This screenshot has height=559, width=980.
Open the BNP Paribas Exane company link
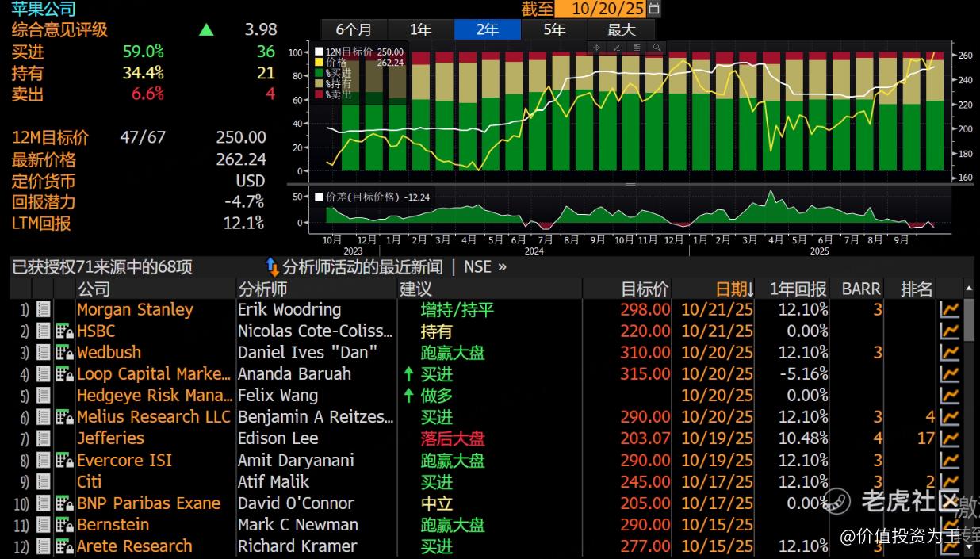click(x=148, y=503)
